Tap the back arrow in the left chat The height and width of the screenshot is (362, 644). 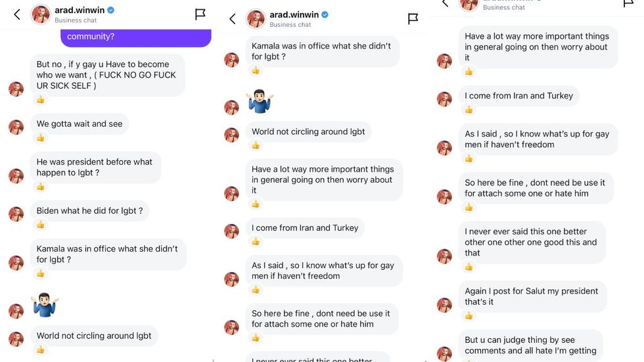pyautogui.click(x=17, y=14)
